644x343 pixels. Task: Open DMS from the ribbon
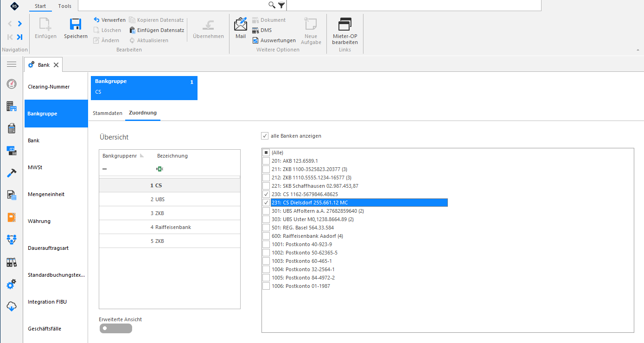pos(262,30)
